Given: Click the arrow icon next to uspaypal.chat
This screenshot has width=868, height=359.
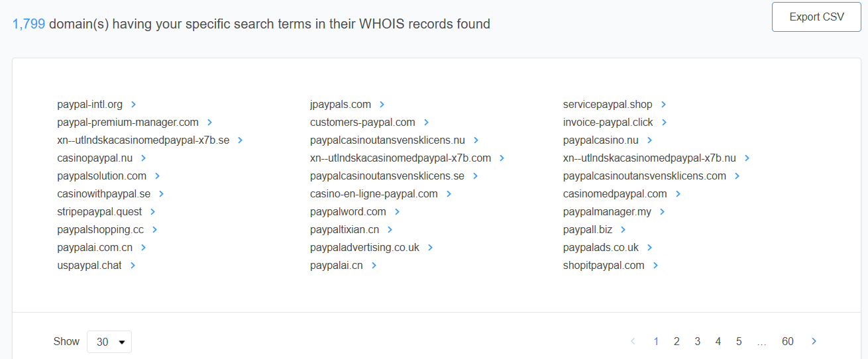Looking at the screenshot, I should 133,266.
